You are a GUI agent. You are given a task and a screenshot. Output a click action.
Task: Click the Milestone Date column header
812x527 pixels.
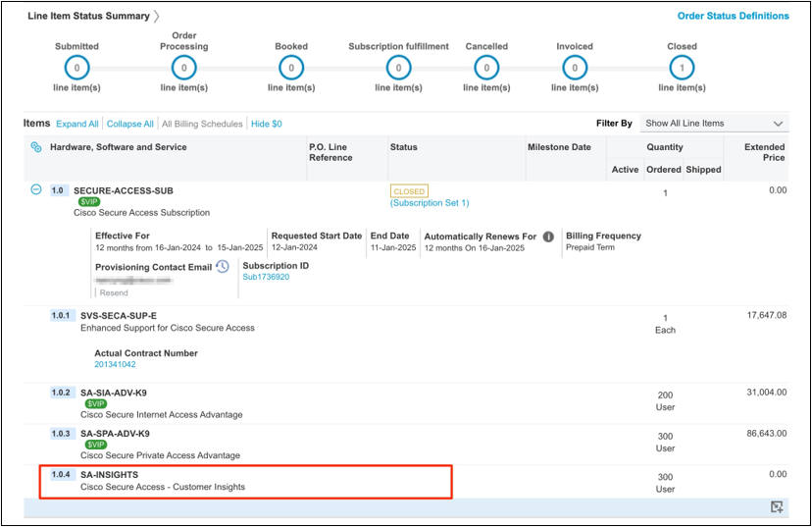tap(559, 147)
